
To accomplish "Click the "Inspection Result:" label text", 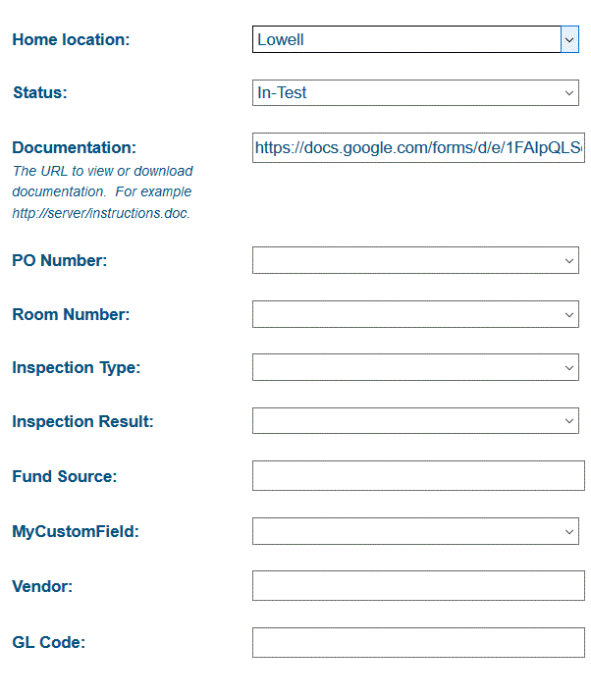I will click(82, 422).
